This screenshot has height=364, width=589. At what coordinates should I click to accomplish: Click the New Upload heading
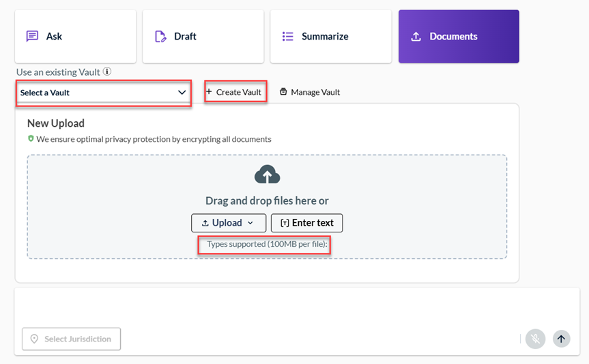click(56, 123)
